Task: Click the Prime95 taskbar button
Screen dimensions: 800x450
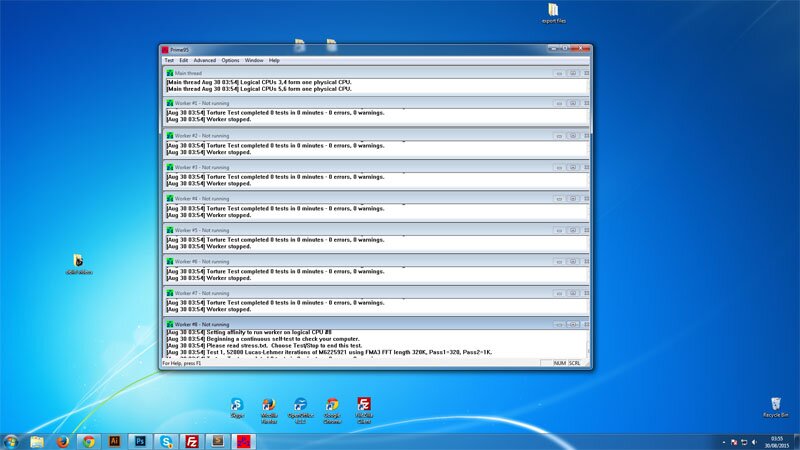Action: [x=243, y=441]
